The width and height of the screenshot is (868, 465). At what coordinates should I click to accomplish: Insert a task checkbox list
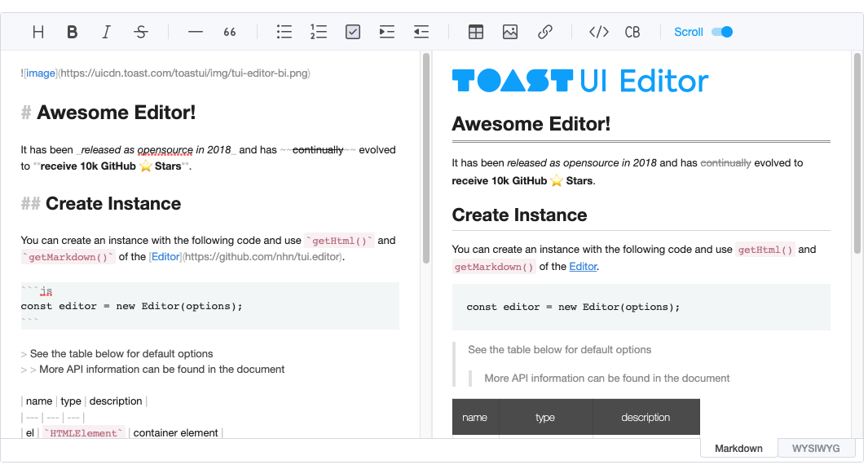[353, 32]
